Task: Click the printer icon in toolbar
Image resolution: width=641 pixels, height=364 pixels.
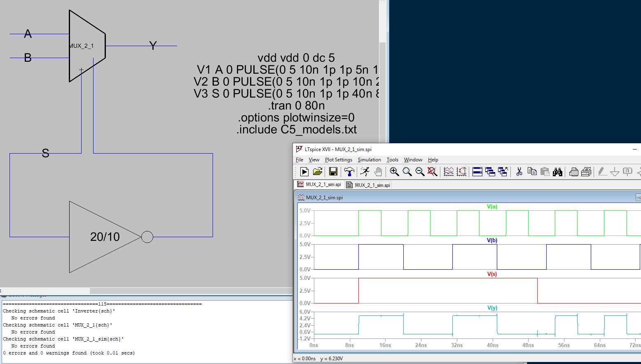Action: click(x=573, y=172)
